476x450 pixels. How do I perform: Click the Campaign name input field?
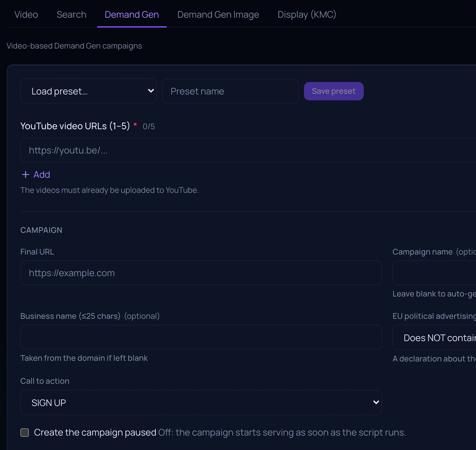coord(434,273)
